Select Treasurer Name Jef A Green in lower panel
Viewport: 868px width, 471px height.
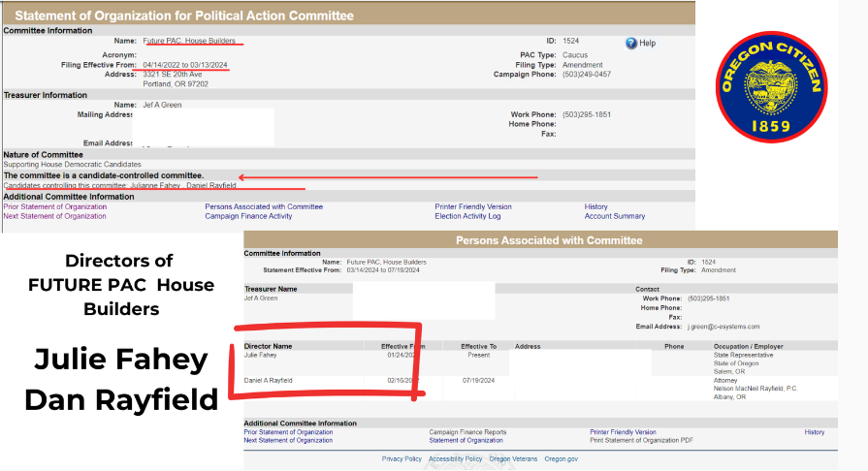coord(261,298)
